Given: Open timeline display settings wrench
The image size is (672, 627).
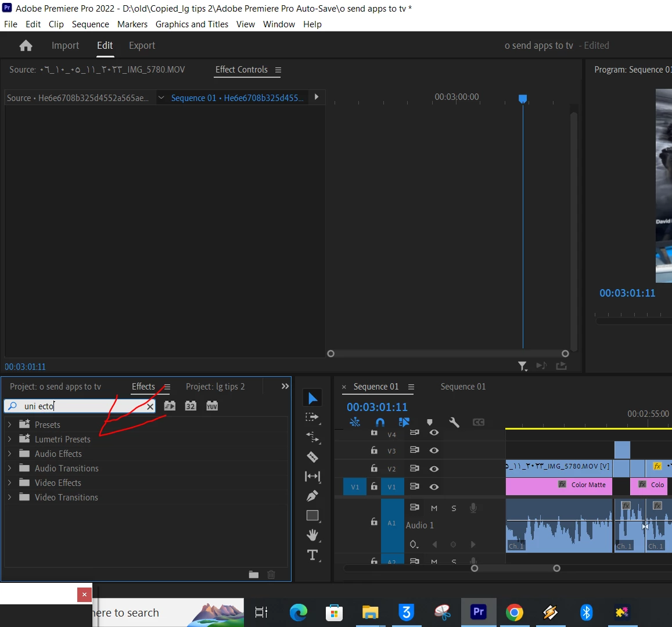Looking at the screenshot, I should click(x=454, y=422).
